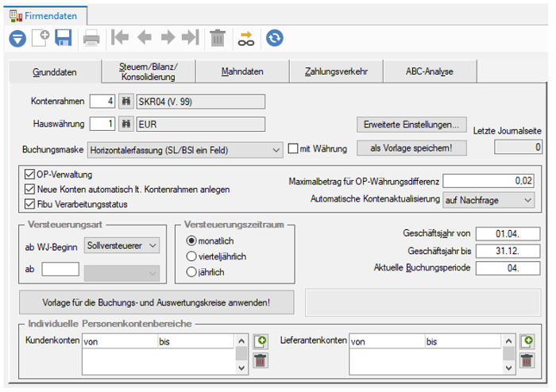
Task: Go to previous record arrow
Action: click(x=145, y=37)
